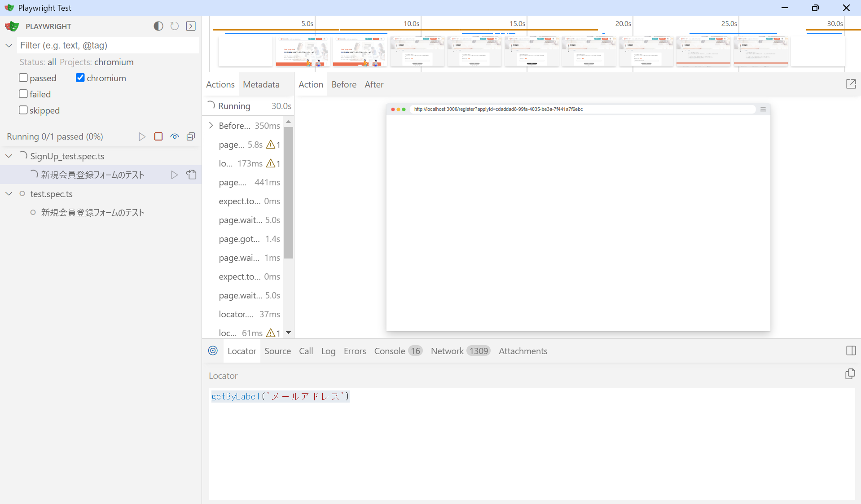The height and width of the screenshot is (504, 861).
Task: Click the pick locator target icon
Action: pyautogui.click(x=213, y=351)
